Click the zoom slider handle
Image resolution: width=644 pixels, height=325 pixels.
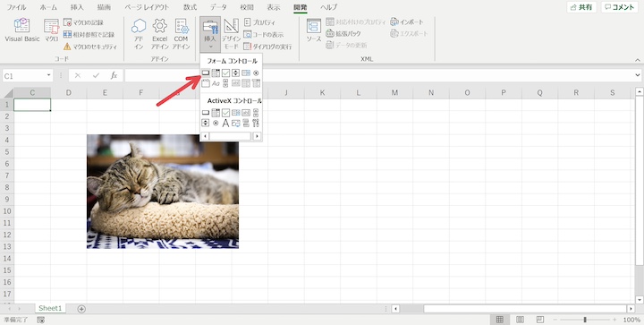click(x=585, y=320)
